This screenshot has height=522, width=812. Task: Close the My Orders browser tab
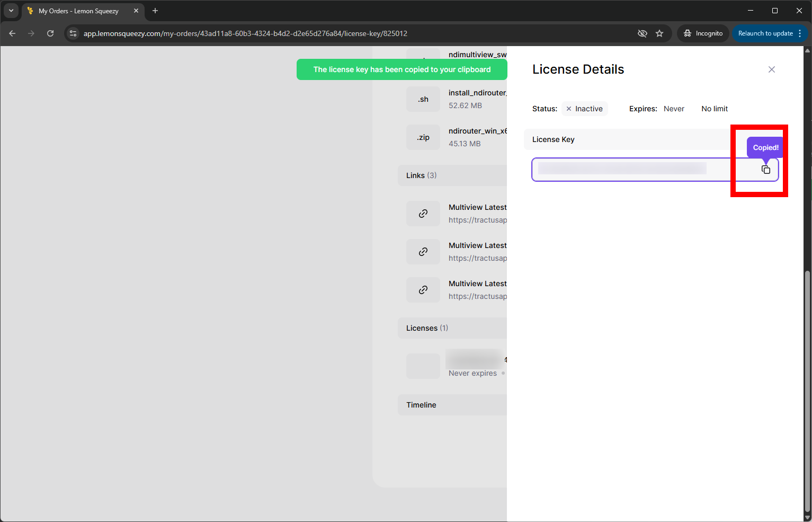[136, 11]
